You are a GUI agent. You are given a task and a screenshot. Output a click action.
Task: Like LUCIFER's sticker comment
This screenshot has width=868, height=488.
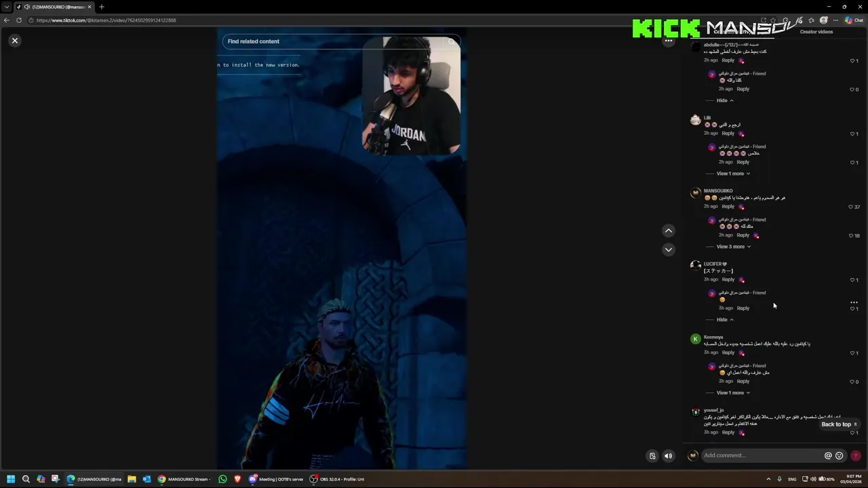click(x=854, y=280)
